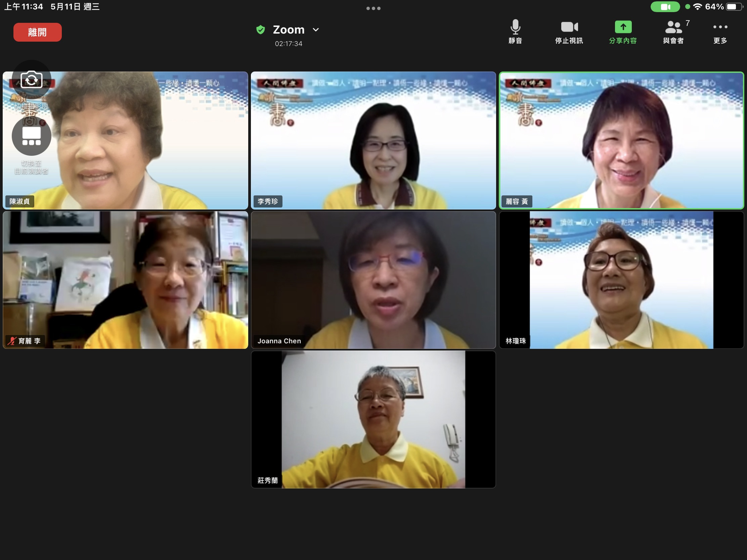Mute the microphone with 靜音 icon
Screen dimensions: 747x560
[x=515, y=27]
